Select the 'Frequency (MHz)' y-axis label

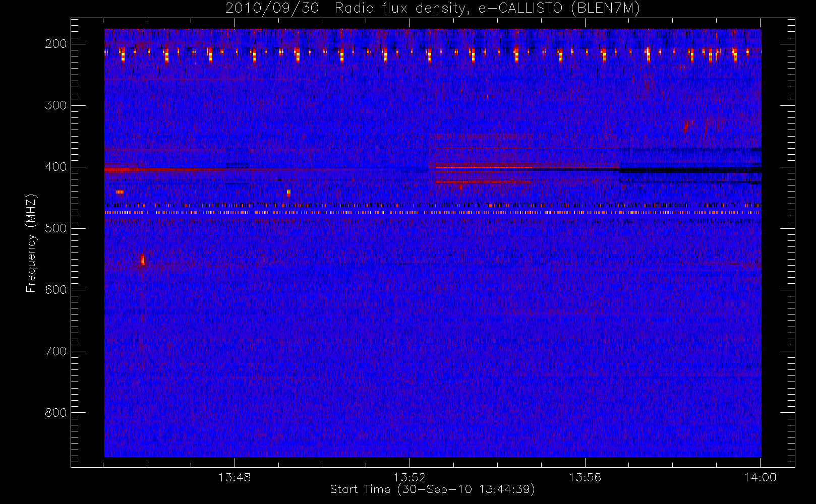(31, 243)
